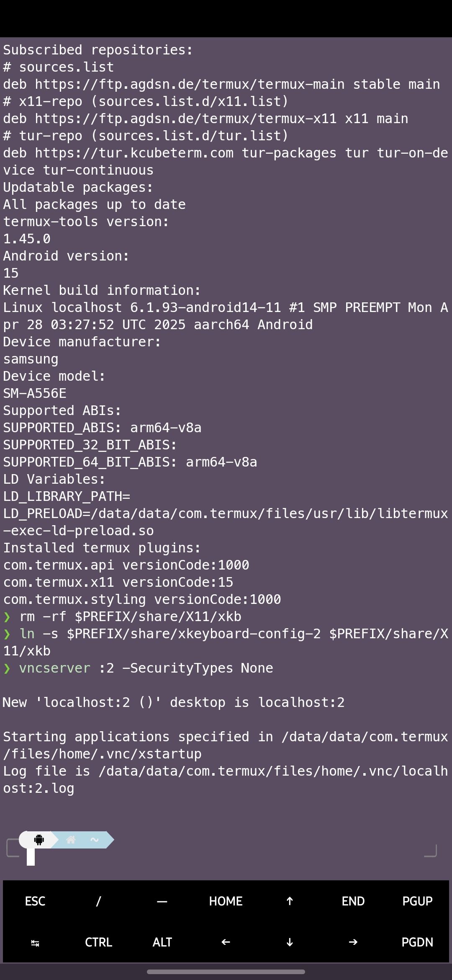This screenshot has width=452, height=980.
Task: Click the tilde directory segment in the prompt
Action: pos(95,840)
